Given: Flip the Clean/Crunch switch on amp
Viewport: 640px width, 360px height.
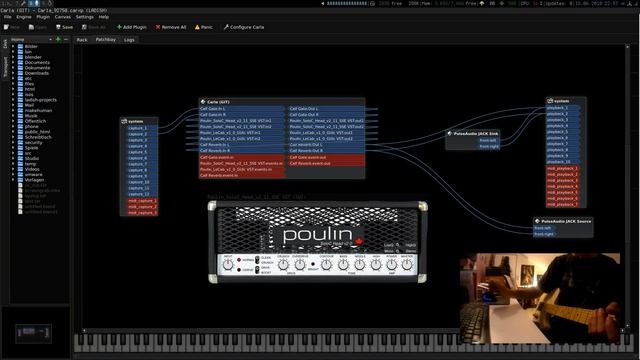Looking at the screenshot, I should (x=257, y=260).
